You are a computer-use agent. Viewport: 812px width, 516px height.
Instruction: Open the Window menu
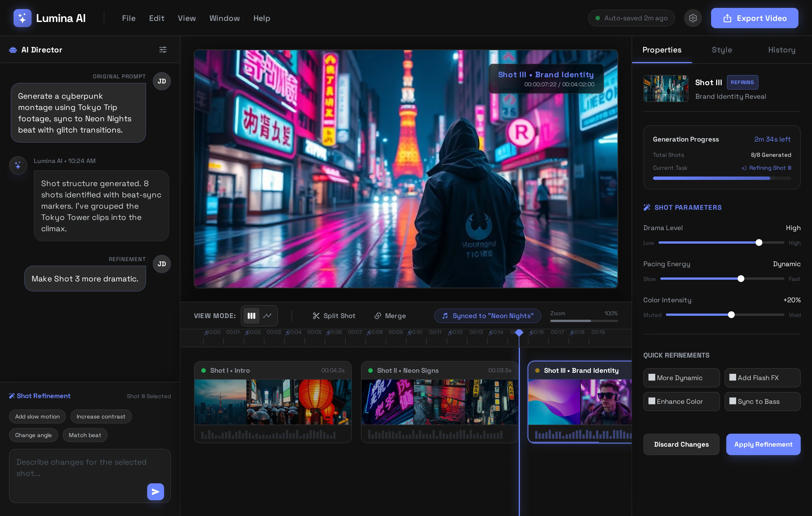[224, 18]
